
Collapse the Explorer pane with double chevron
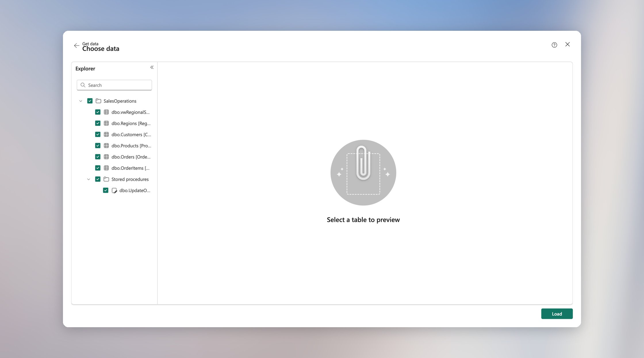(x=152, y=67)
